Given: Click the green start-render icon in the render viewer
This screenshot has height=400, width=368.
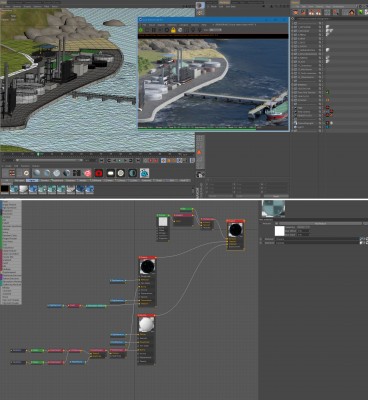Looking at the screenshot, I should coord(141,30).
